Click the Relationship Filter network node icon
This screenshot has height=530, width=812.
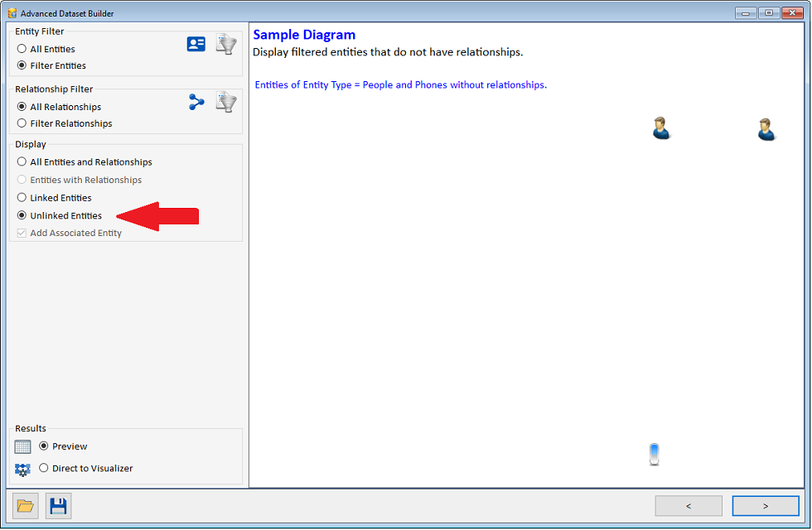pyautogui.click(x=196, y=101)
